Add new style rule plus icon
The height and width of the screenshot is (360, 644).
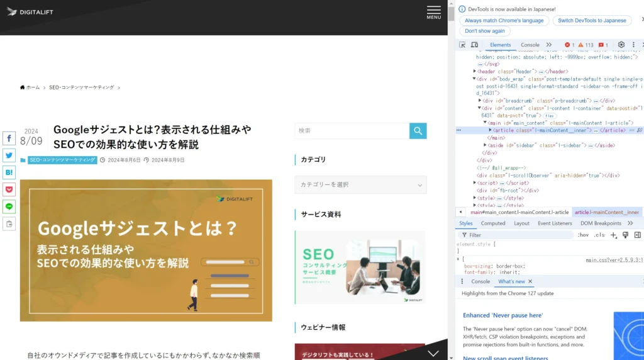click(613, 235)
